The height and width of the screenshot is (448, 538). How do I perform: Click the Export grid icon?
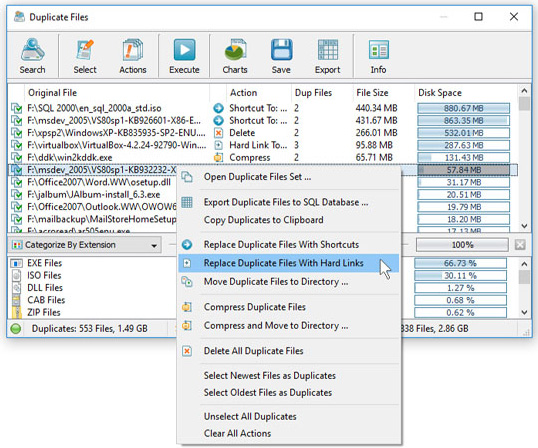(328, 56)
